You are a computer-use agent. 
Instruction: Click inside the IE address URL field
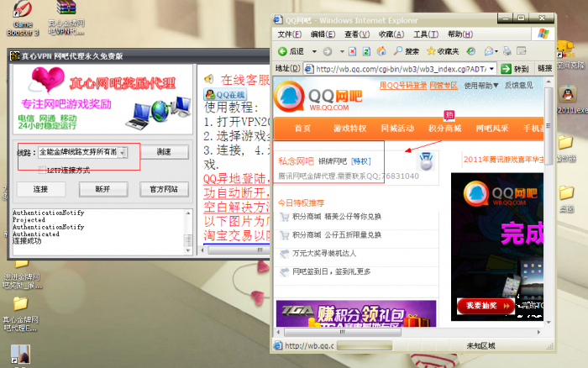pos(401,69)
